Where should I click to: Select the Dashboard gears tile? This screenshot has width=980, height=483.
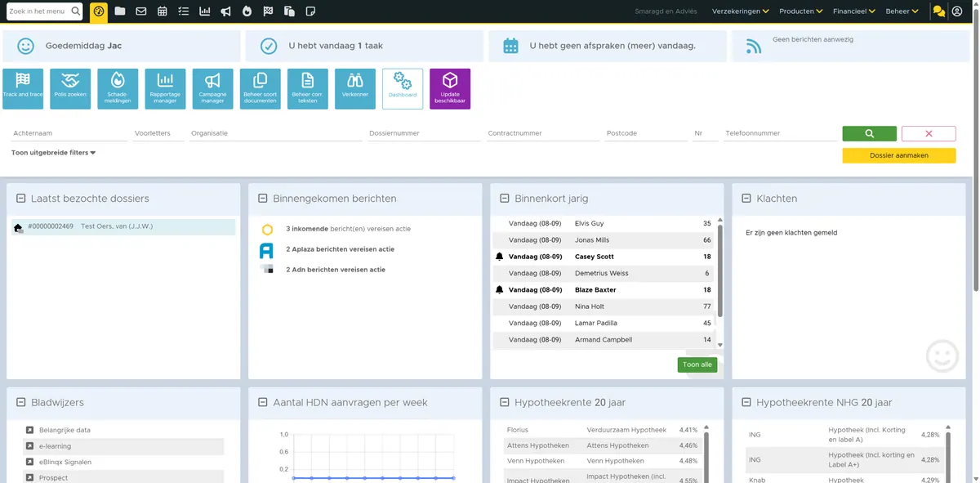click(x=403, y=89)
